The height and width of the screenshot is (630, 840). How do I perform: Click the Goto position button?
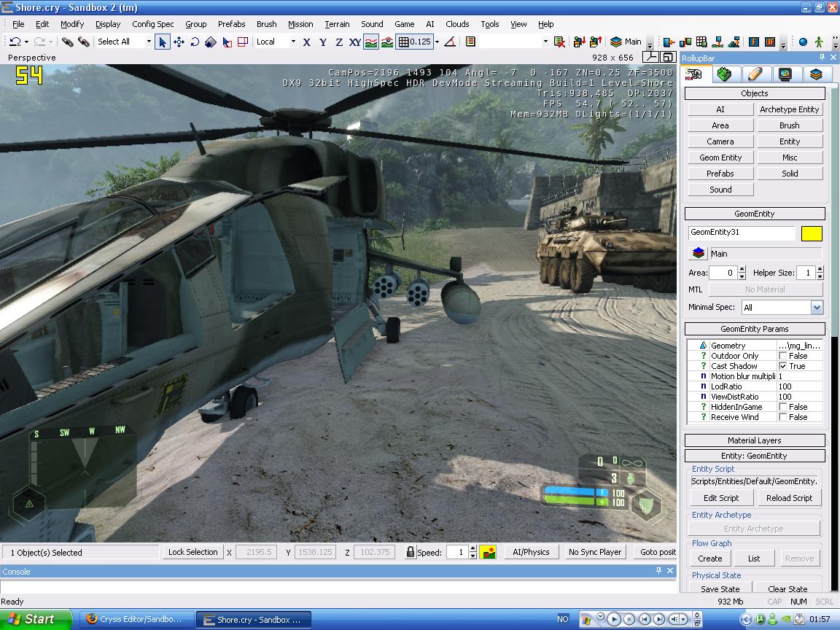657,552
